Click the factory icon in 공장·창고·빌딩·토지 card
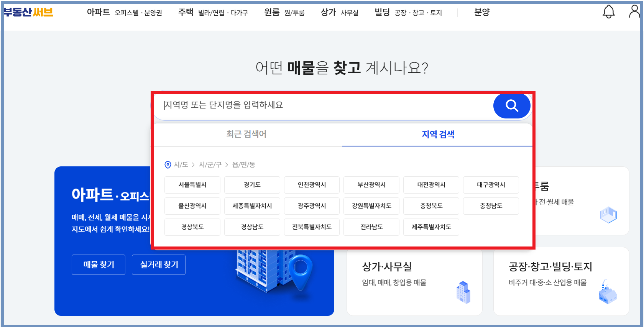 608,292
